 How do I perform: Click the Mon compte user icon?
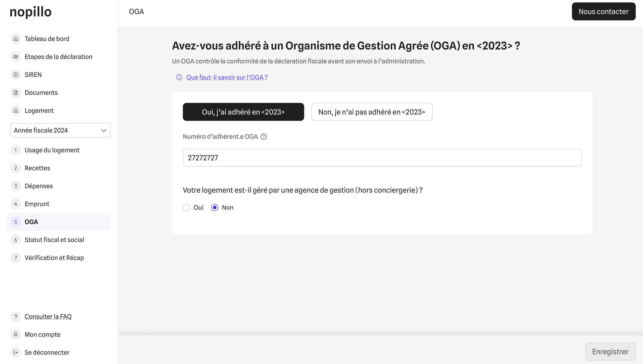tap(16, 334)
